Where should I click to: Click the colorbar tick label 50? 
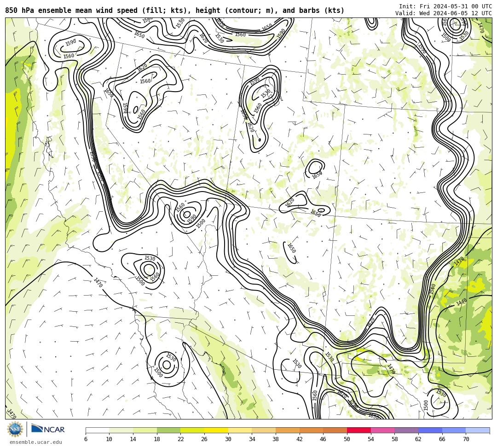point(347,439)
